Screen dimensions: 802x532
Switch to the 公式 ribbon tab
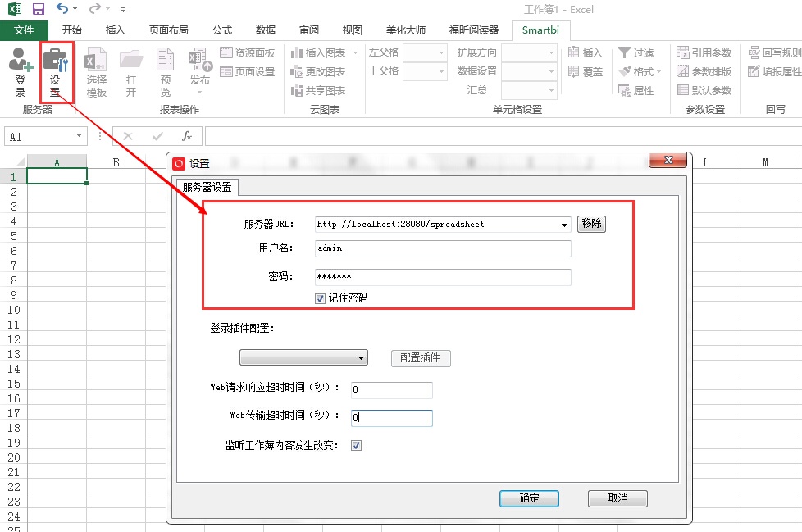pyautogui.click(x=222, y=30)
